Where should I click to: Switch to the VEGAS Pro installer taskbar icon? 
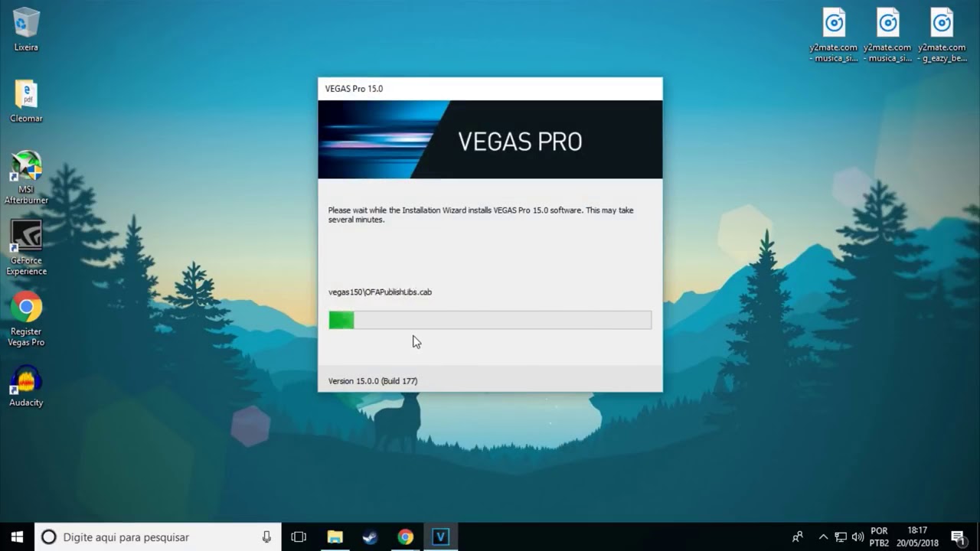[x=440, y=537]
